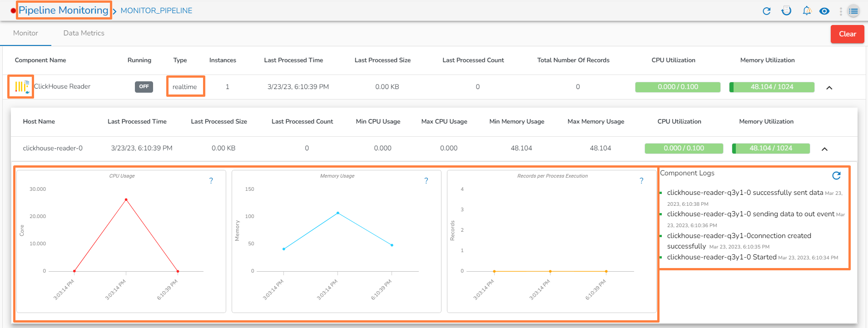Click the 'ClickHouse Reader' component name
This screenshot has width=868, height=328.
coord(62,86)
